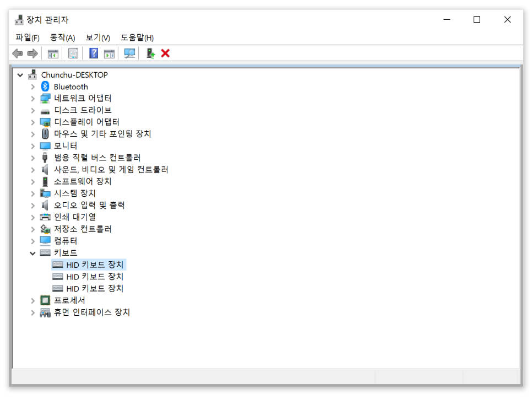Expand the Bluetooth category
Screen dimensions: 532x399
[x=32, y=87]
